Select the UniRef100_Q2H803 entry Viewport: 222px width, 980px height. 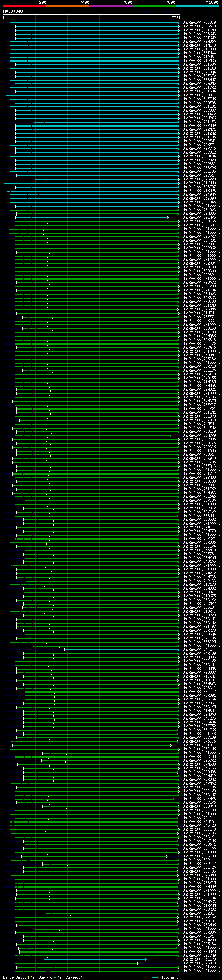[199, 714]
